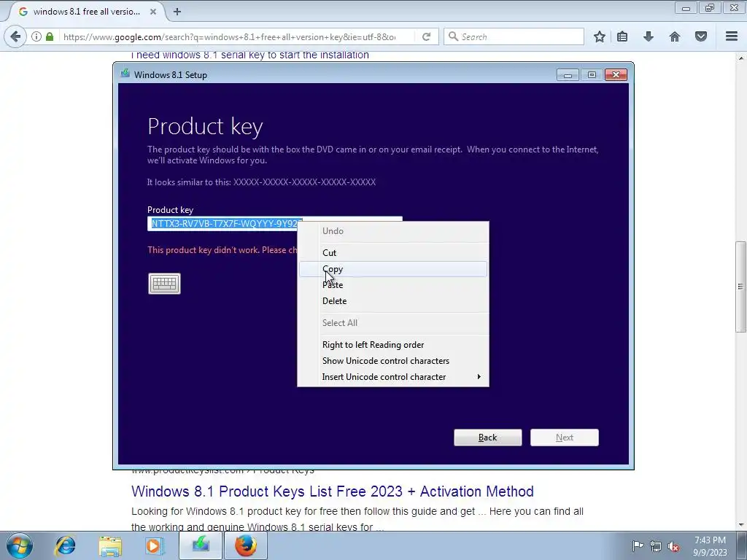Switch to Windows Setup taskbar item
Viewport: 747px width, 560px height.
(201, 545)
